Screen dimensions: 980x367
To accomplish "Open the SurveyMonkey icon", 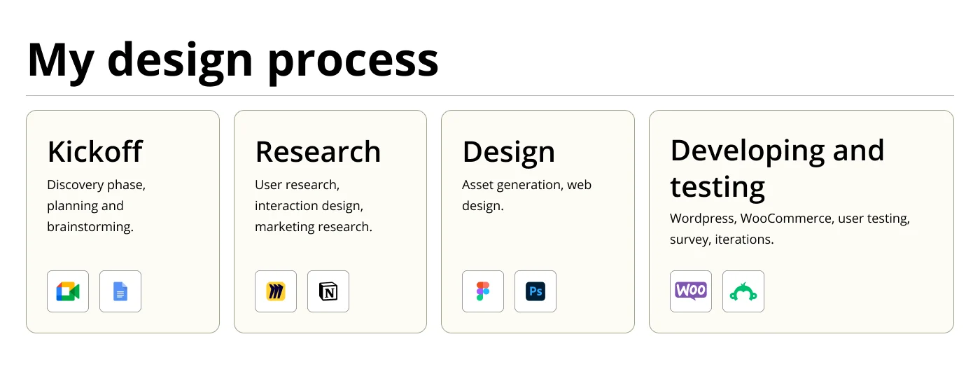I will [743, 291].
